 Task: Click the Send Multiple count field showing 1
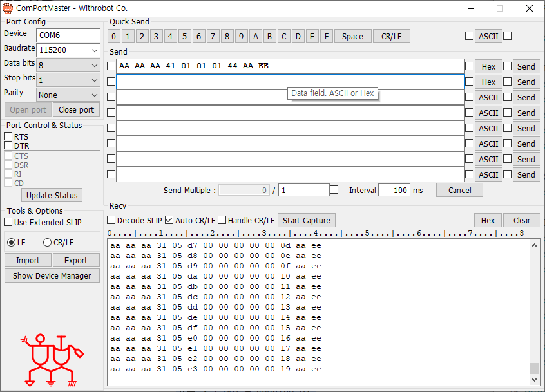[304, 190]
